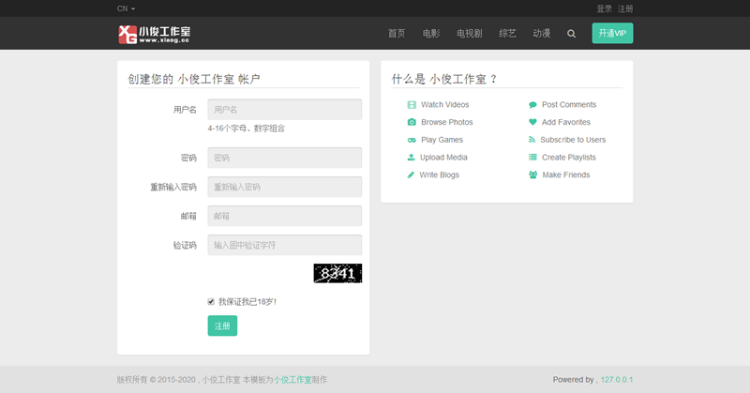Screen dimensions: 750x393
Task: Click the 登录 link in top bar
Action: (x=604, y=9)
